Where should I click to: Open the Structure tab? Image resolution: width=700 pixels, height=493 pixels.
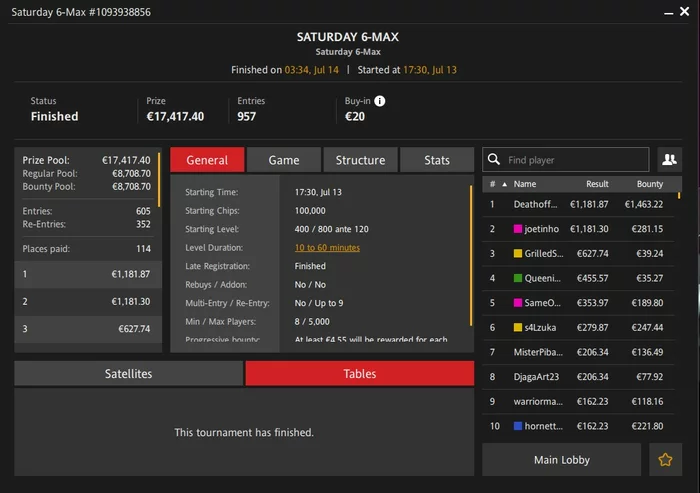360,160
